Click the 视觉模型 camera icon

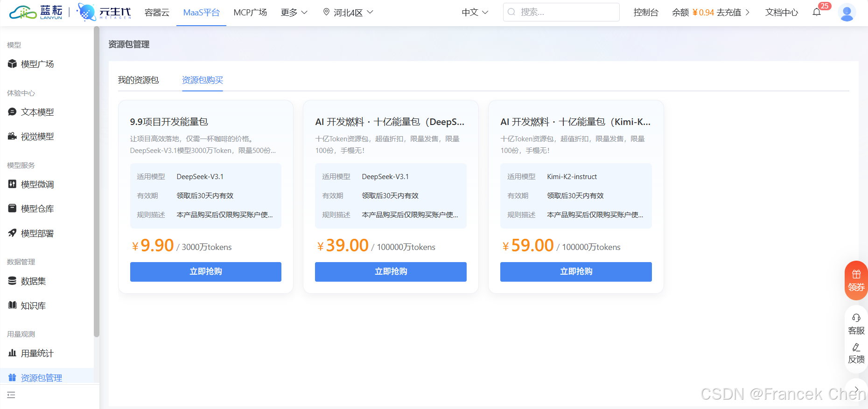(x=13, y=136)
